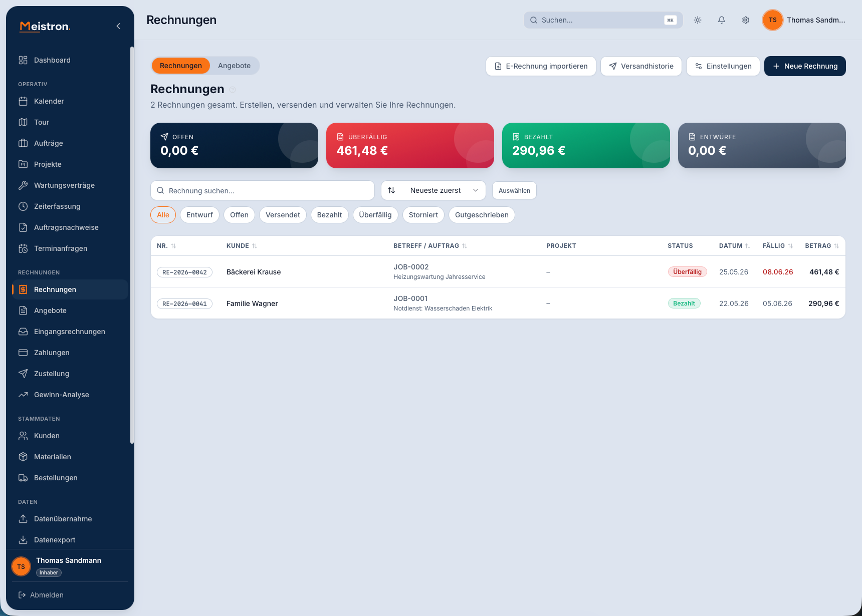Filter invoices by Entwurf
Screen dimensions: 862x616
point(199,215)
